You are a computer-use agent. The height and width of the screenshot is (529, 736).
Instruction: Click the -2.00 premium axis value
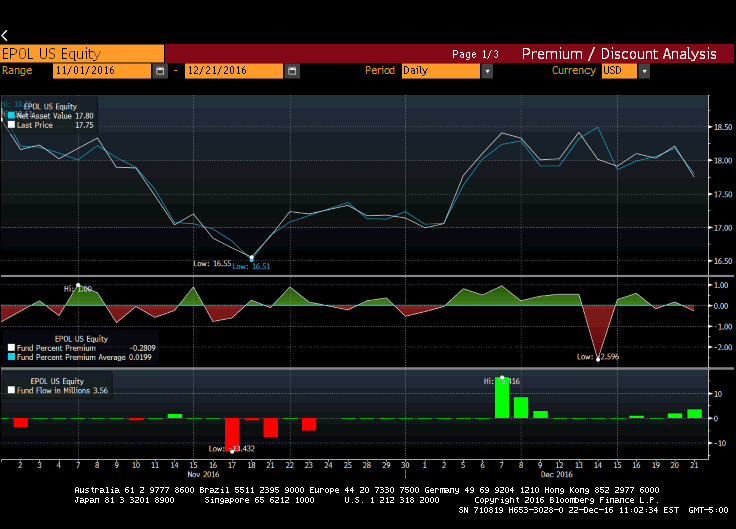(x=723, y=347)
